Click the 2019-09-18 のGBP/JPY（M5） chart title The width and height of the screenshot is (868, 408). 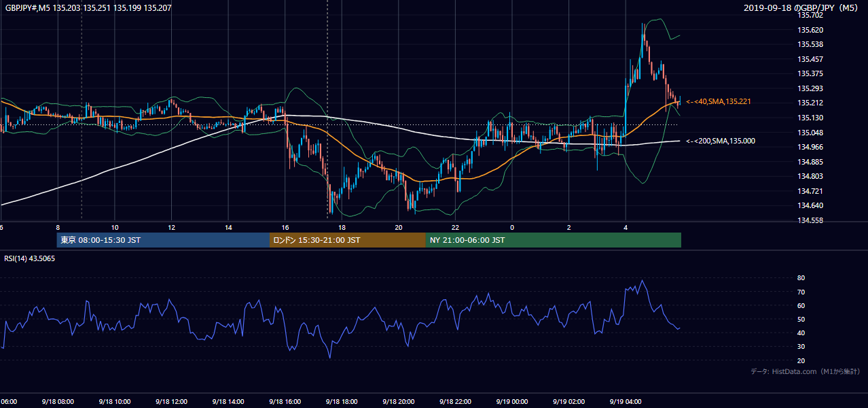click(x=802, y=7)
